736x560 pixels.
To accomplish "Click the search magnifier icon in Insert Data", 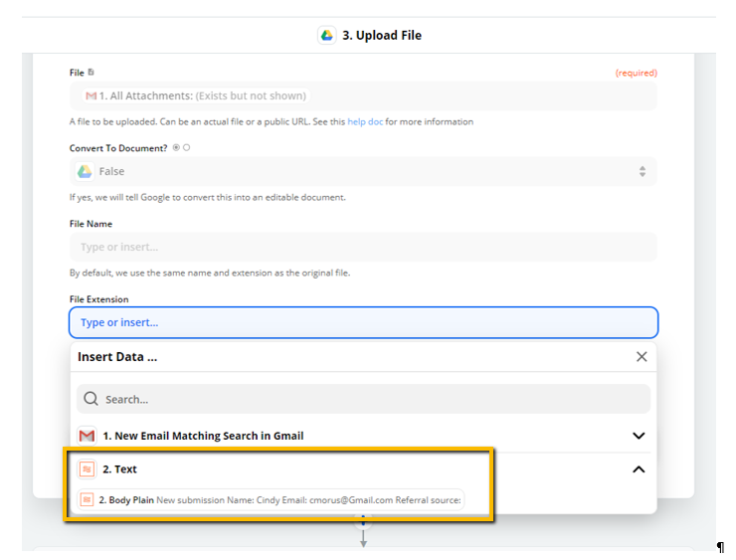I will click(x=91, y=399).
